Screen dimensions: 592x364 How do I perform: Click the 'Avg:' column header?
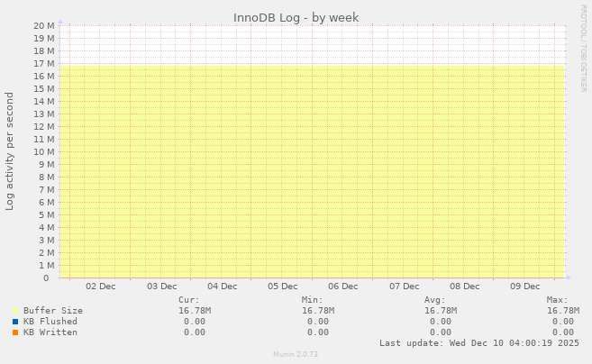(x=434, y=300)
